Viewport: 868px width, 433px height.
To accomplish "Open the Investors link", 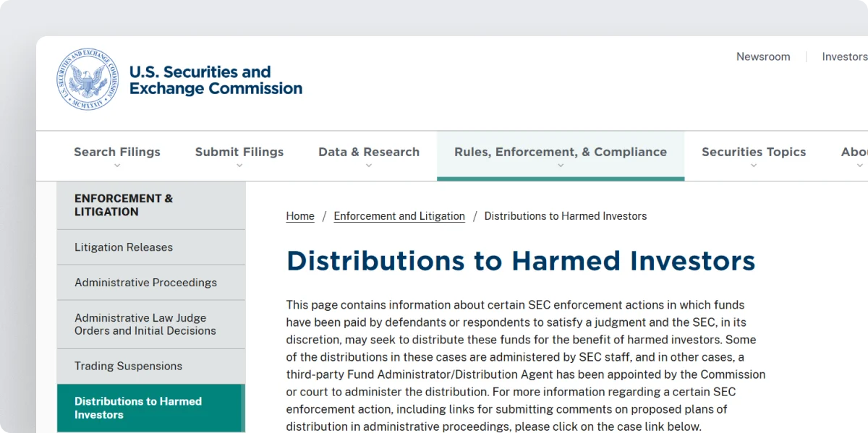I will (x=844, y=56).
